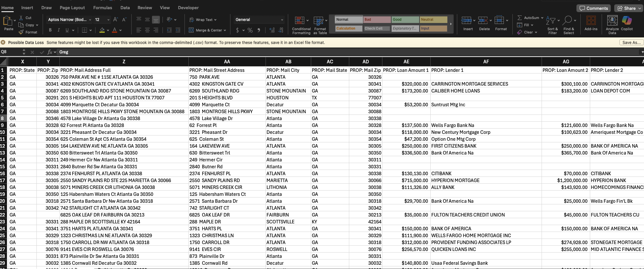Toggle underline formatting
Viewport: 644px width, 269px height.
67,30
